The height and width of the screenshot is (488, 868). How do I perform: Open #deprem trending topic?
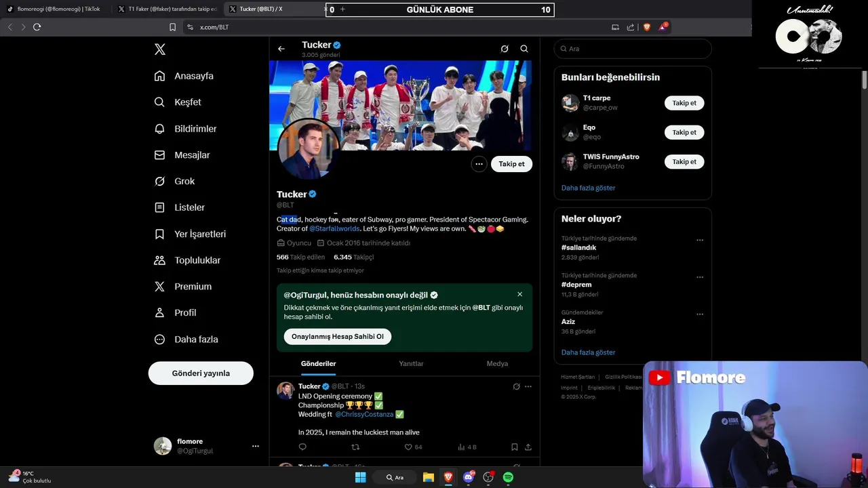[576, 285]
